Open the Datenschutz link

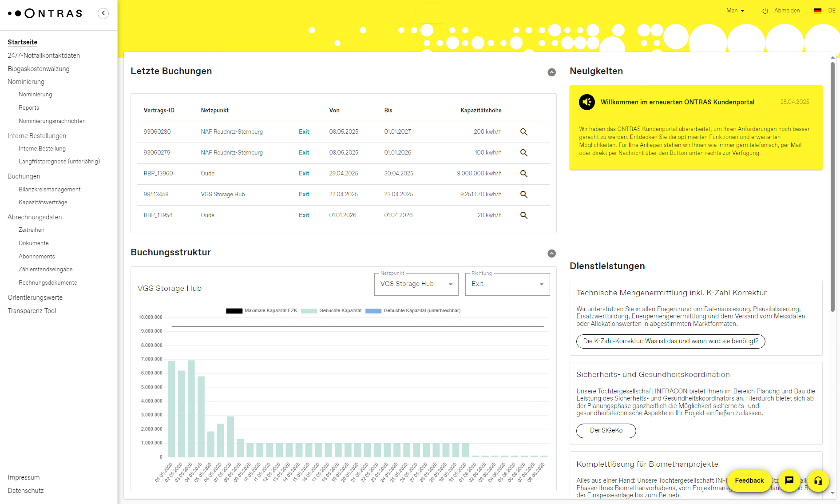click(26, 491)
